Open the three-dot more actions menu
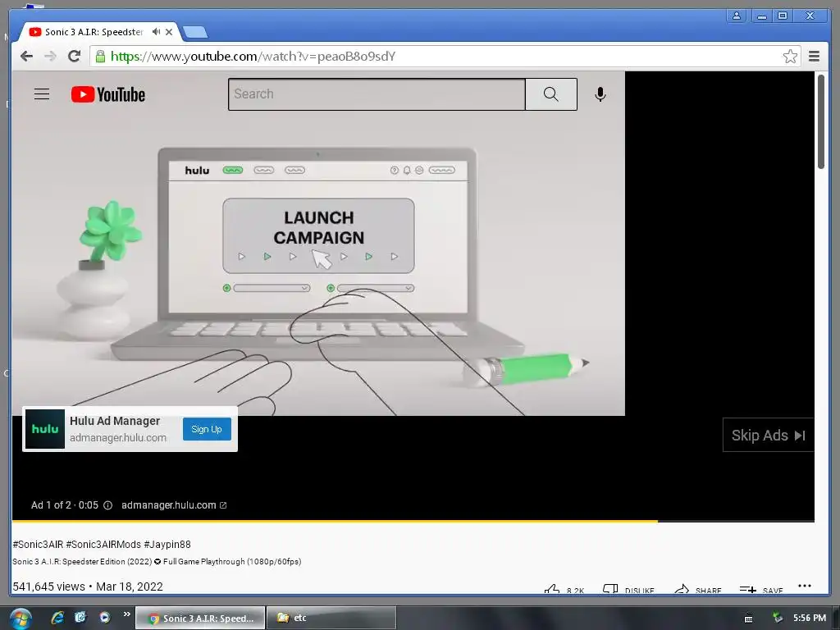The image size is (840, 630). [x=805, y=586]
